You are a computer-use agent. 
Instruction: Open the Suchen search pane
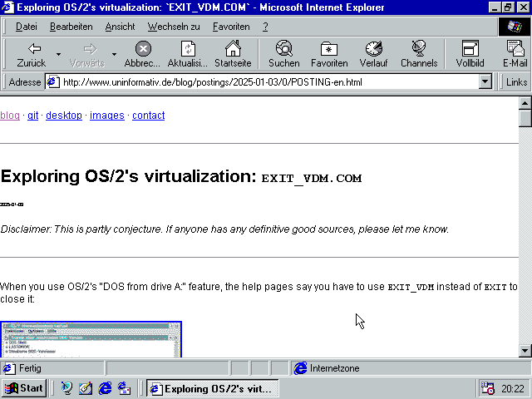(x=284, y=54)
